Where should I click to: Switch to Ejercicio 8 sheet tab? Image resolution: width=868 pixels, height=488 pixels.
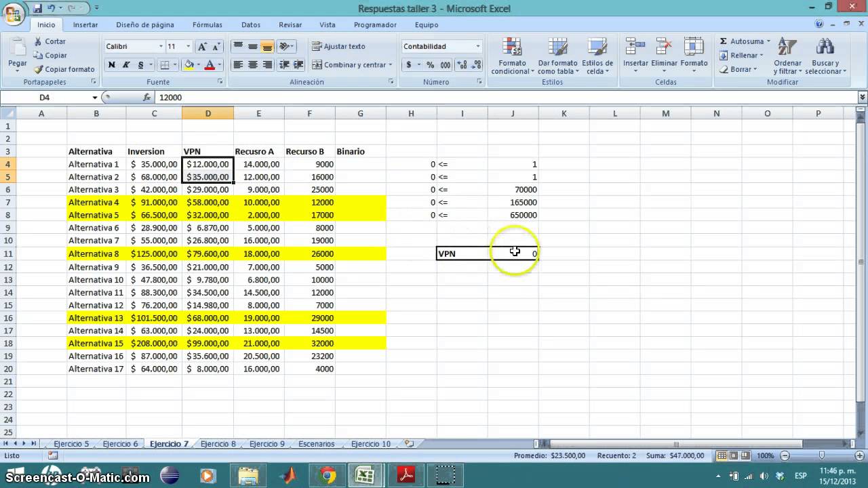[x=218, y=444]
